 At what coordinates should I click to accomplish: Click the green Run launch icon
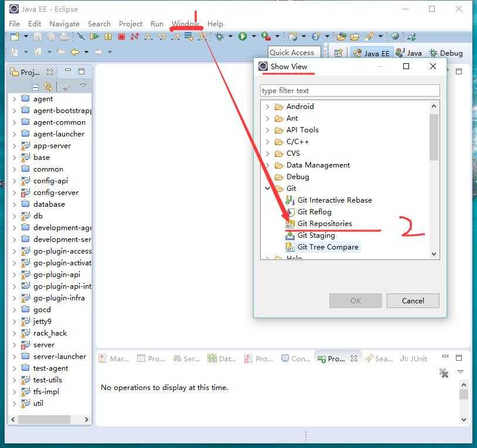[x=243, y=36]
